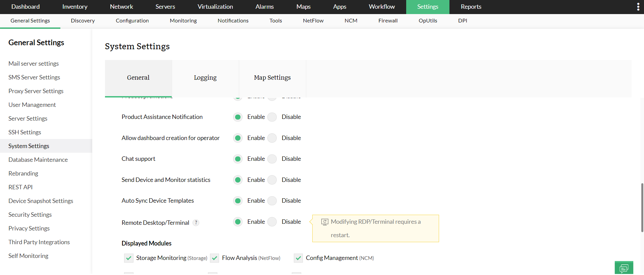Select Enable for Send Device and Monitor statistics
644x275 pixels.
click(x=238, y=180)
